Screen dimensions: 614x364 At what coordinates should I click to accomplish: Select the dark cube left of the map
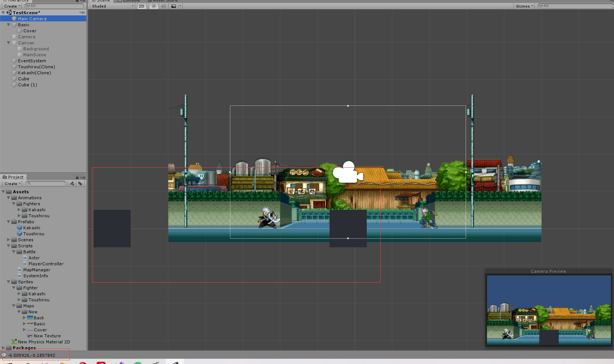pos(112,229)
